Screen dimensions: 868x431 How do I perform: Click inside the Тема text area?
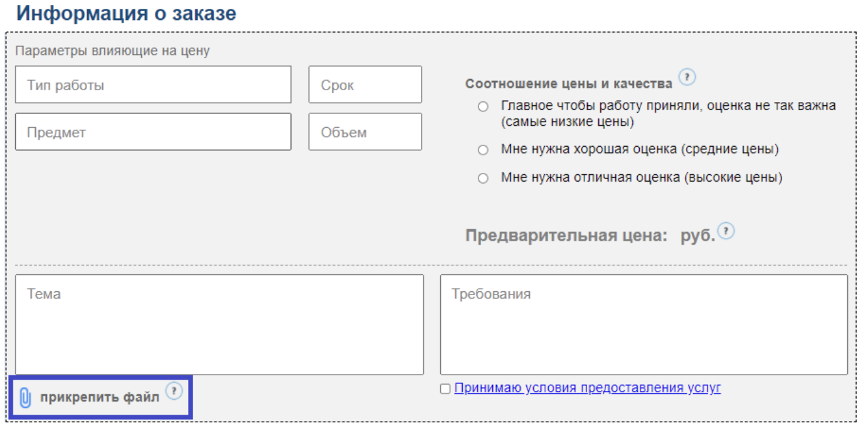point(219,325)
